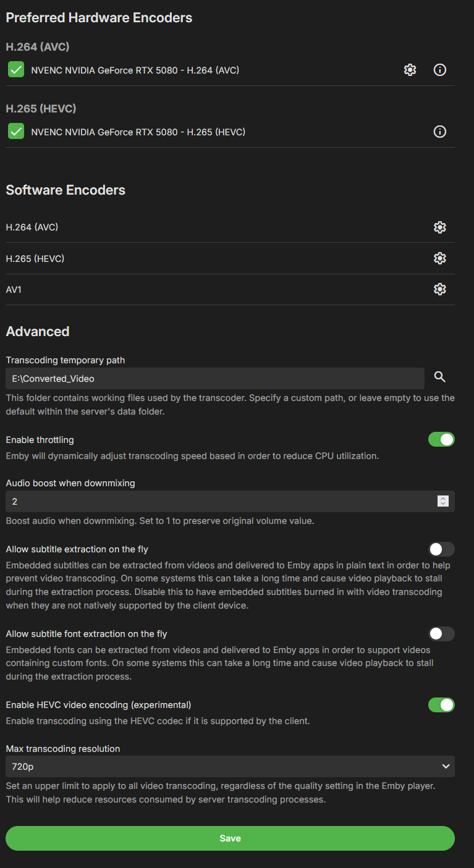The image size is (474, 868).
Task: Open software H.265 (HEVC) encoder settings gear
Action: pos(439,258)
